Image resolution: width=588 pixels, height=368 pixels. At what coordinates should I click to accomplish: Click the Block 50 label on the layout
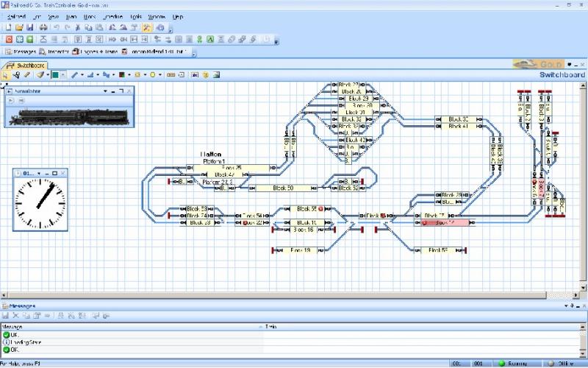284,188
